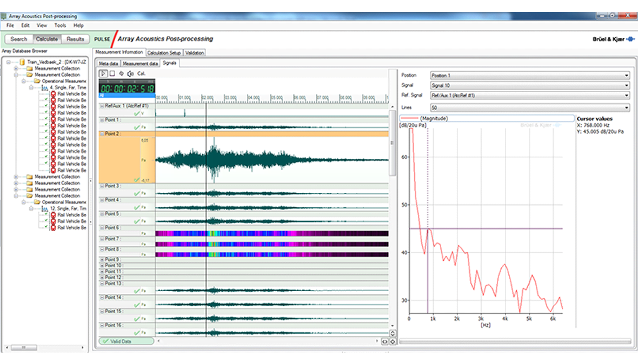Screen dimensions: 638x364
Task: Switch to the Calculation Setup tab
Action: 164,53
